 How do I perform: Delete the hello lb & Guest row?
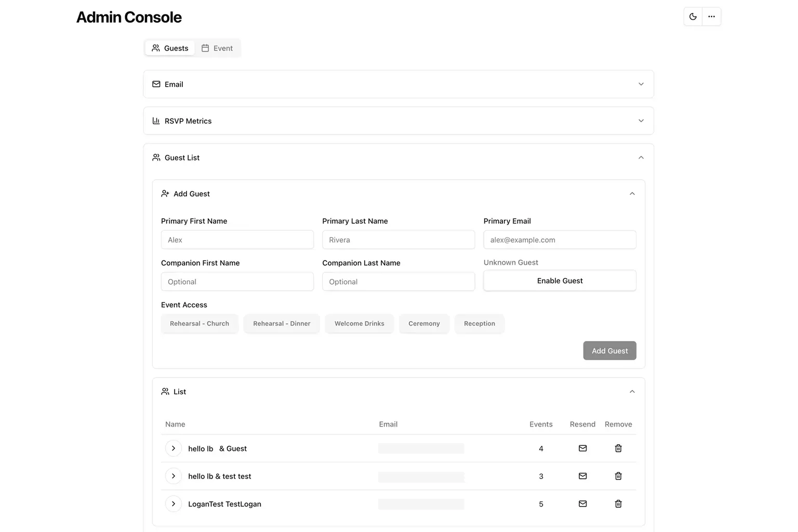(618, 448)
